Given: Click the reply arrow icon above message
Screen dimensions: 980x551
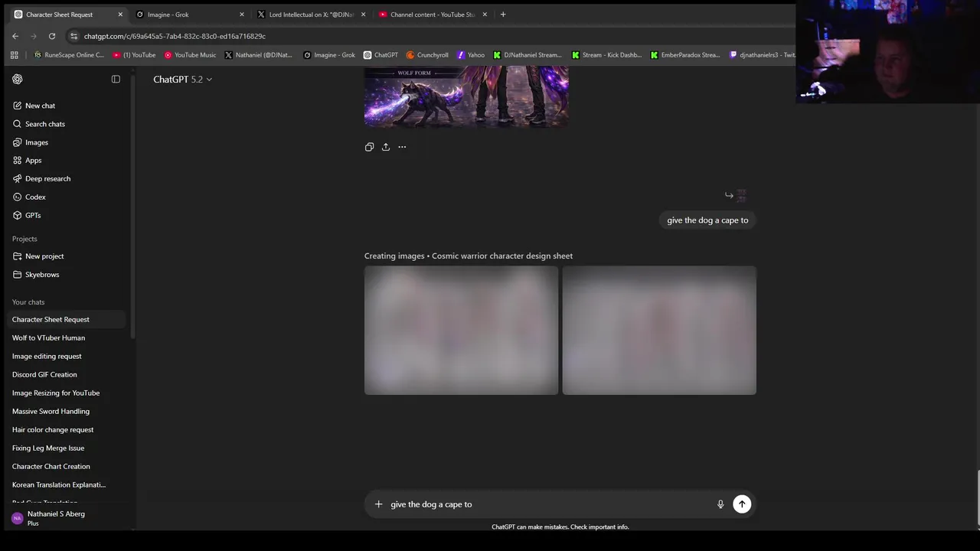Looking at the screenshot, I should (x=729, y=195).
